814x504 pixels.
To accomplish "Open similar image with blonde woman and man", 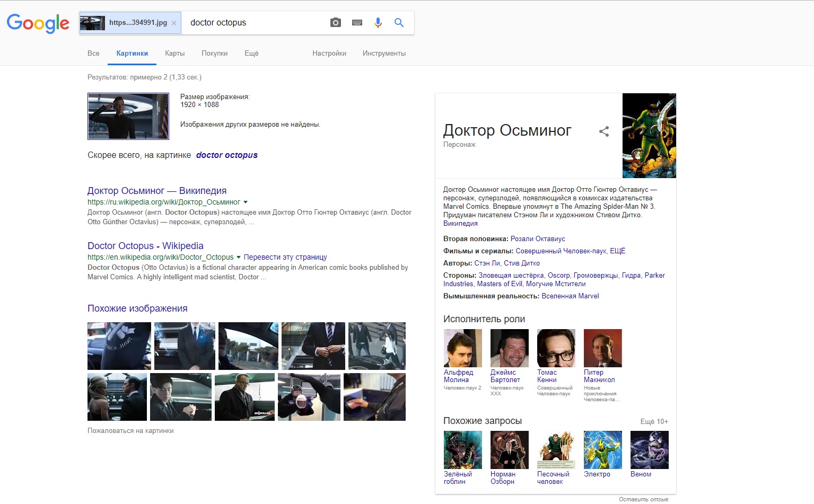I will point(117,397).
